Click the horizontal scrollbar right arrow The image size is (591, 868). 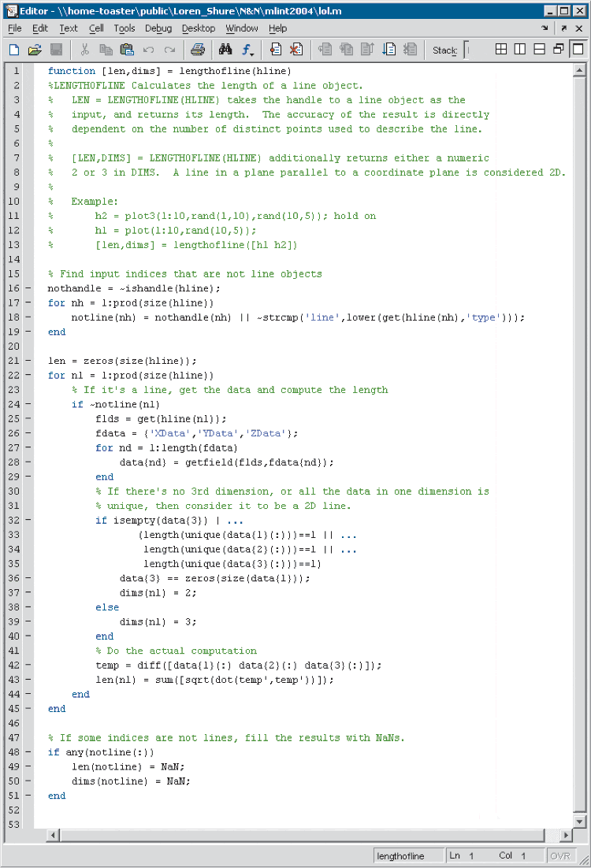(566, 835)
